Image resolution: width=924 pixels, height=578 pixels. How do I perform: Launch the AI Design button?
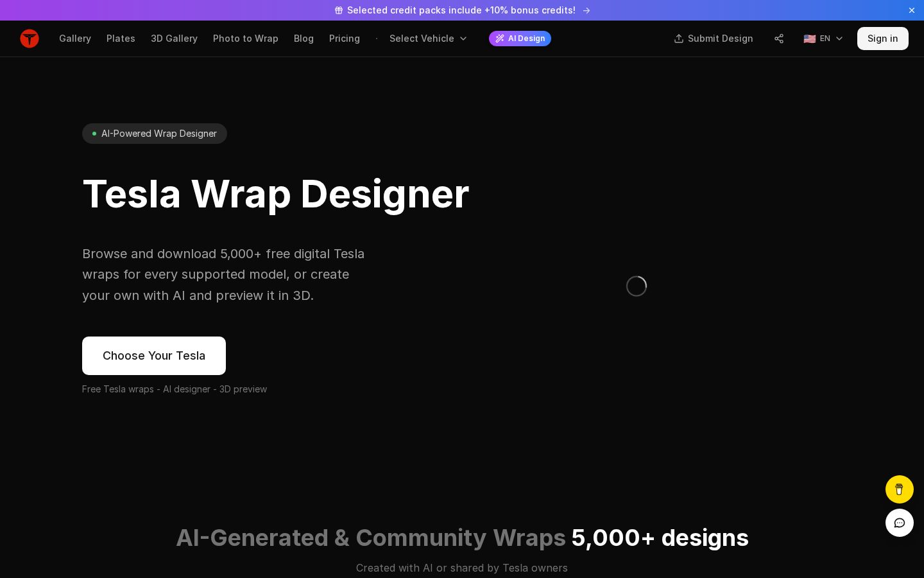[x=520, y=39]
